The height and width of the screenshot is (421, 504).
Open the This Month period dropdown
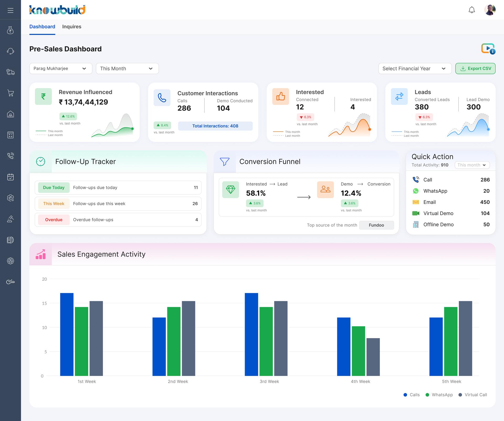coord(127,68)
